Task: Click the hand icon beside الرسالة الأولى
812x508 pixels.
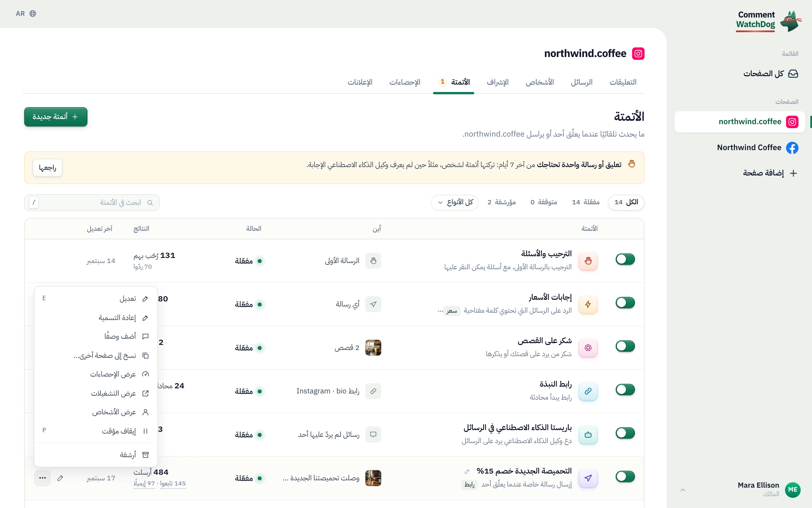Action: (373, 261)
